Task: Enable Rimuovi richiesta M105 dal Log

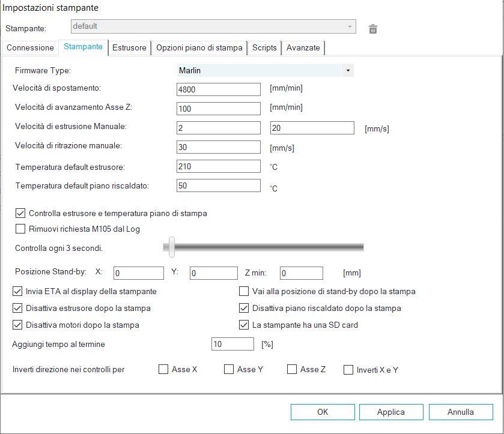Action: tap(20, 229)
